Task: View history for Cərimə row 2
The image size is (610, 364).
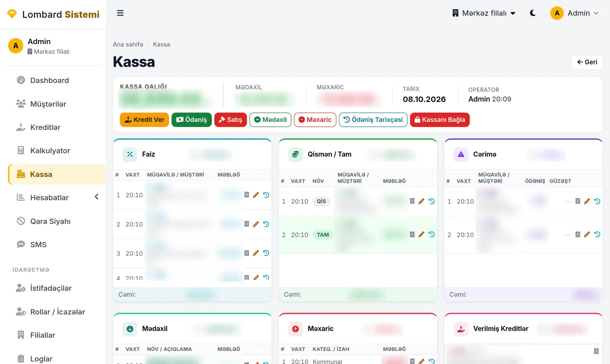Action: [597, 235]
